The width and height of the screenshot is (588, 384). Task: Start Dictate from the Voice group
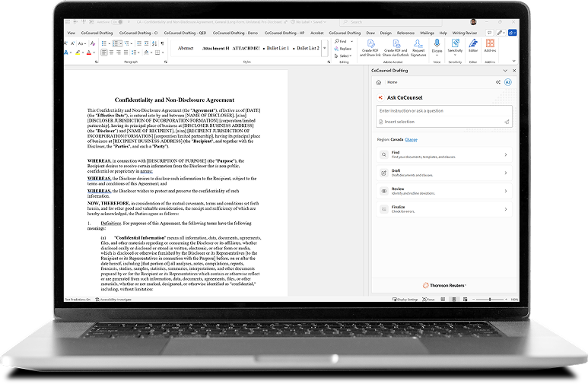pyautogui.click(x=437, y=46)
